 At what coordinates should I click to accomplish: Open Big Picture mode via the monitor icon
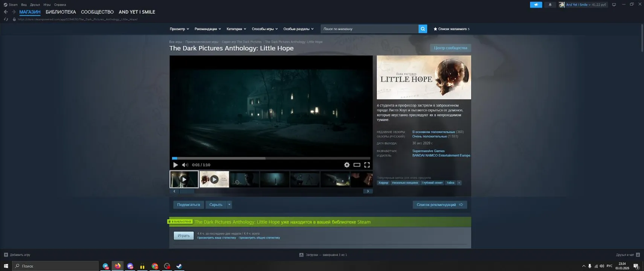(614, 5)
